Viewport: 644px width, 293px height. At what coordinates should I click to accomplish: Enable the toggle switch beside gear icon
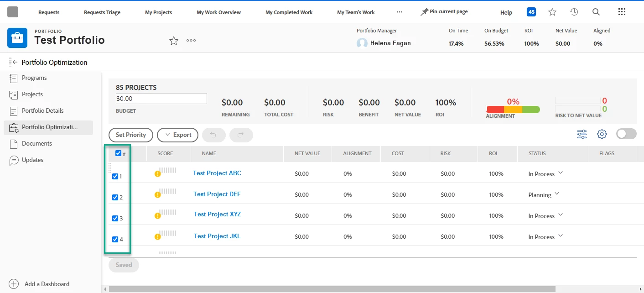pyautogui.click(x=626, y=134)
